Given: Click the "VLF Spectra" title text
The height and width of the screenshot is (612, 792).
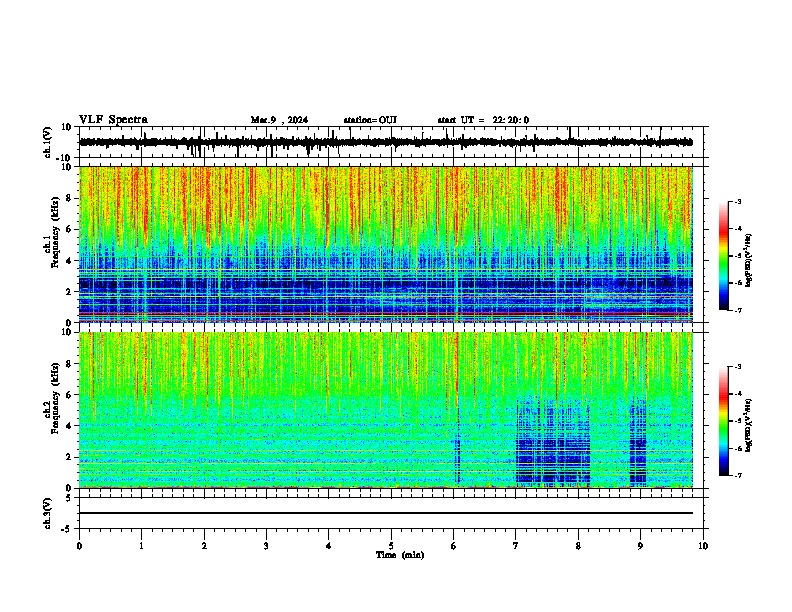Looking at the screenshot, I should pyautogui.click(x=113, y=120).
